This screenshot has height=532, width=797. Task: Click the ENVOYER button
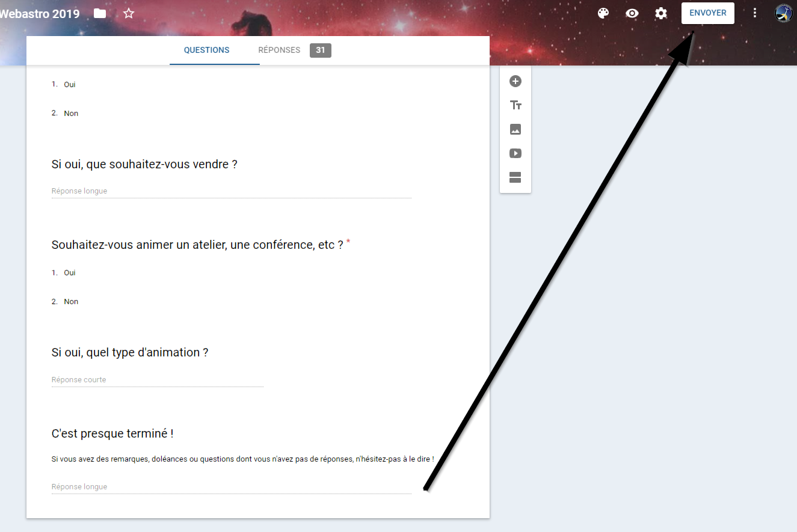pyautogui.click(x=708, y=13)
